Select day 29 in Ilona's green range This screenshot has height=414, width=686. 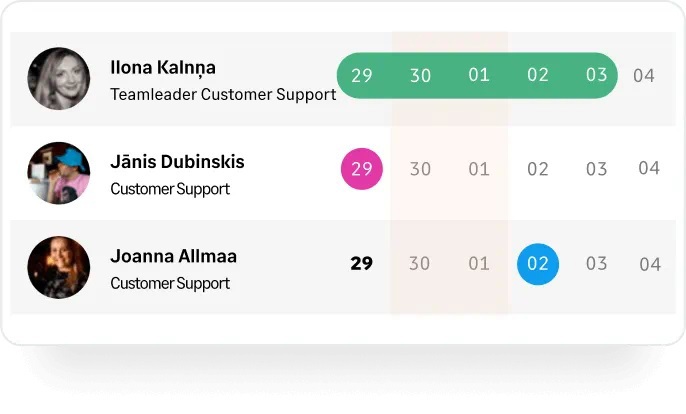362,75
